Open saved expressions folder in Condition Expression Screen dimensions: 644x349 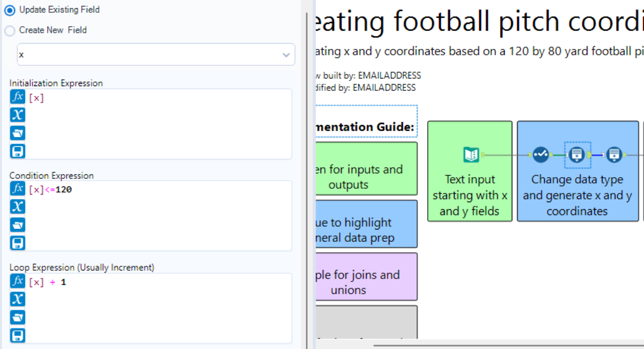tap(17, 224)
